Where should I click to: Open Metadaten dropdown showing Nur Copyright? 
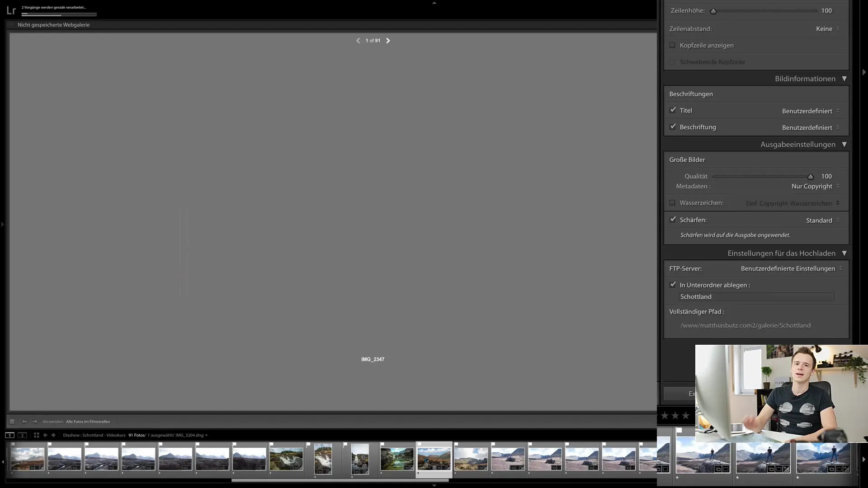click(815, 186)
